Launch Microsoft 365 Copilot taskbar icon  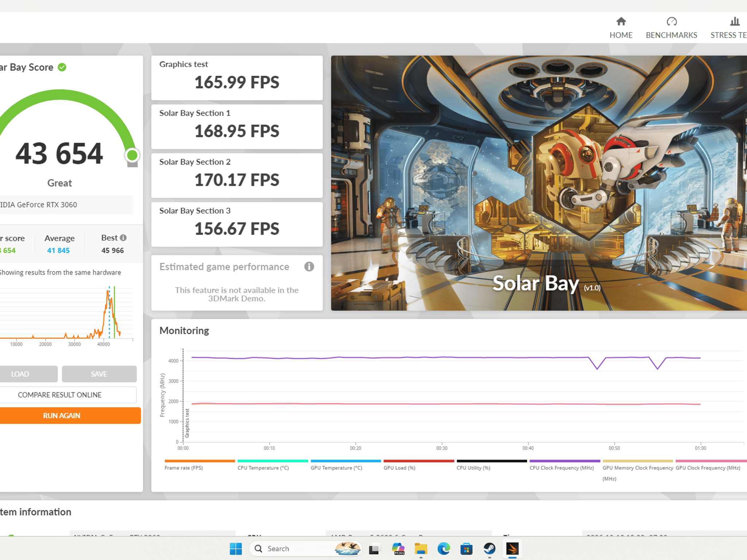398,549
